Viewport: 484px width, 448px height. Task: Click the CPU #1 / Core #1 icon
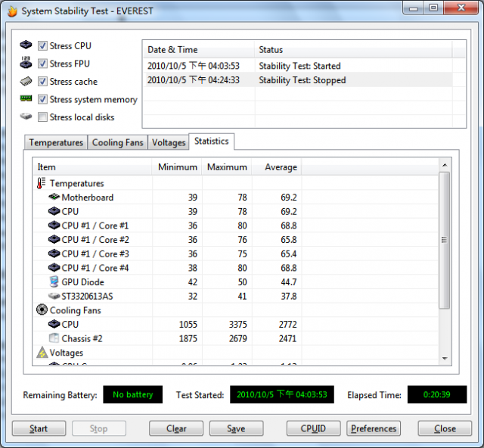(x=54, y=226)
